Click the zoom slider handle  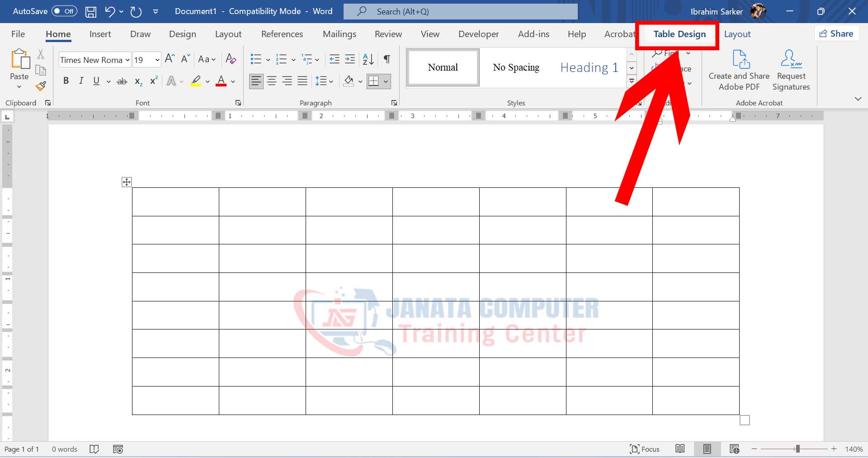pyautogui.click(x=798, y=449)
